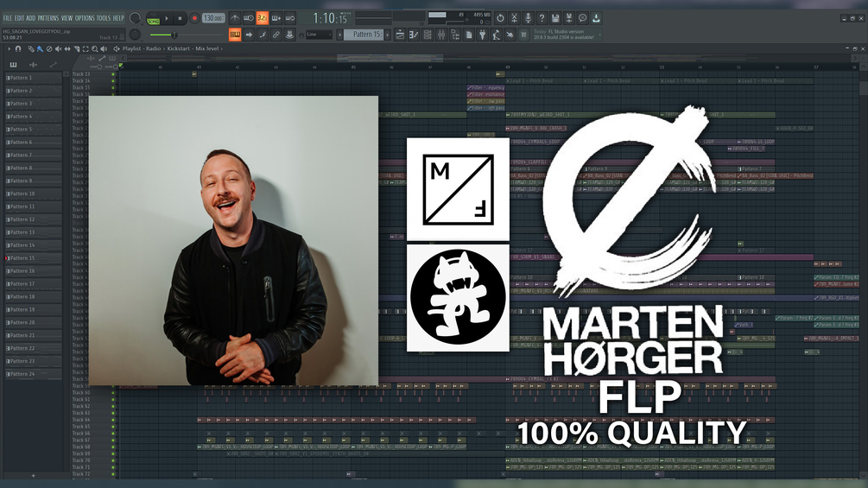Toggle the 3-2-1 countdown before recording
Screen dimensions: 868x488
pyautogui.click(x=263, y=18)
